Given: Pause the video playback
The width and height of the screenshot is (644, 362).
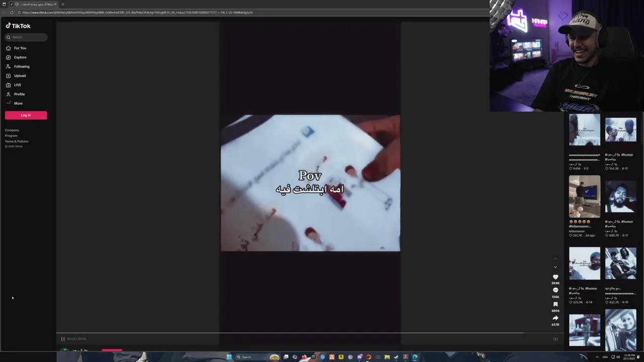Looking at the screenshot, I should pyautogui.click(x=63, y=339).
